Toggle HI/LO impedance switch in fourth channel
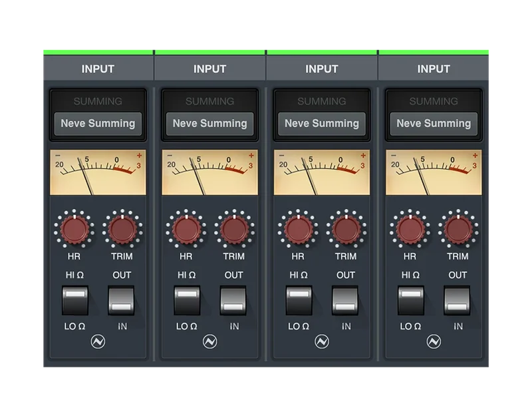 click(411, 300)
